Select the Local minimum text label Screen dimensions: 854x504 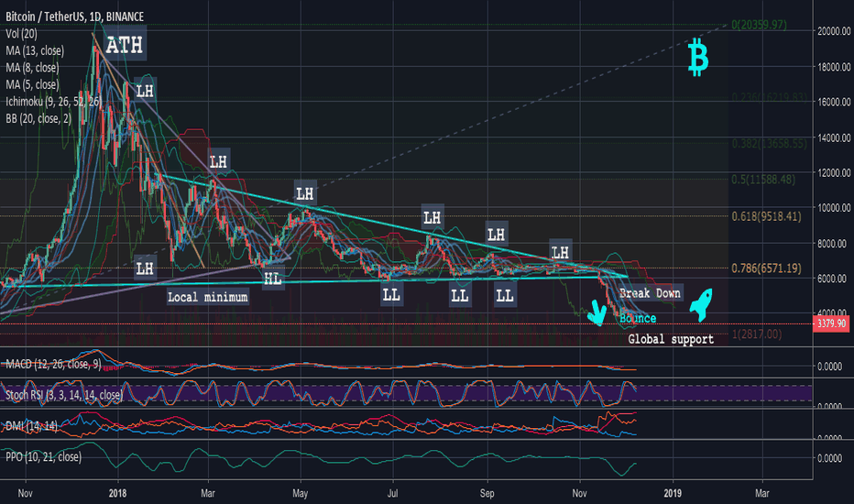click(207, 297)
